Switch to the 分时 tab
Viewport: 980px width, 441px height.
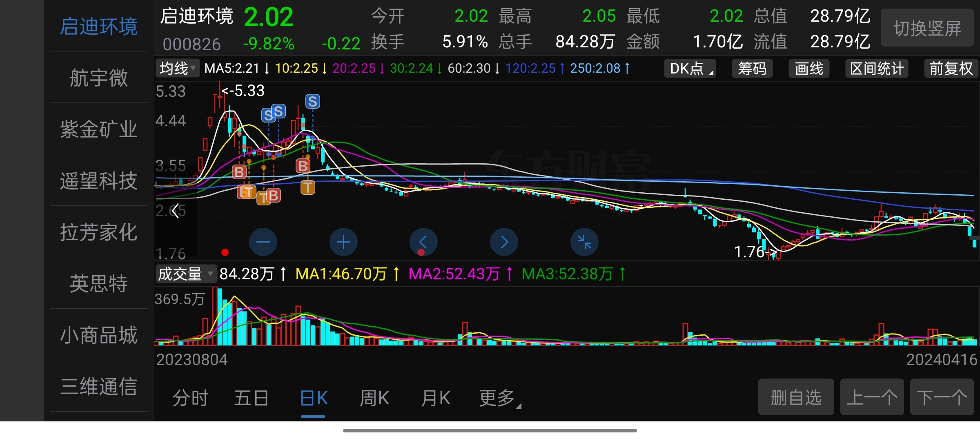190,398
